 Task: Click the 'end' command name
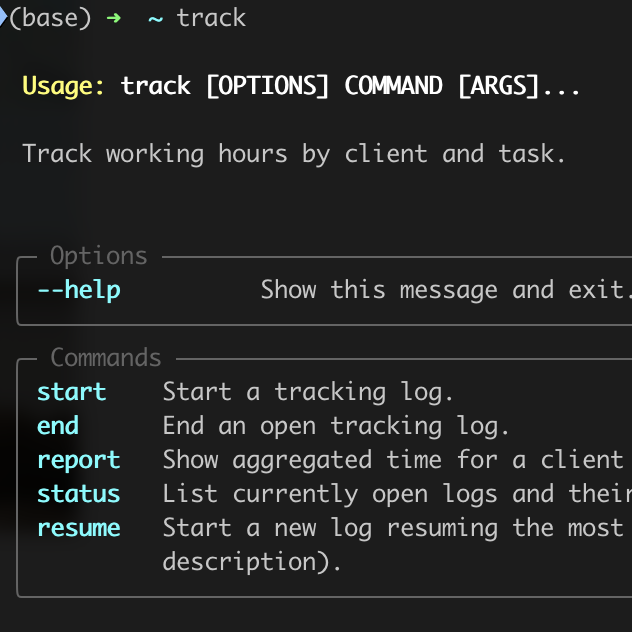point(58,426)
